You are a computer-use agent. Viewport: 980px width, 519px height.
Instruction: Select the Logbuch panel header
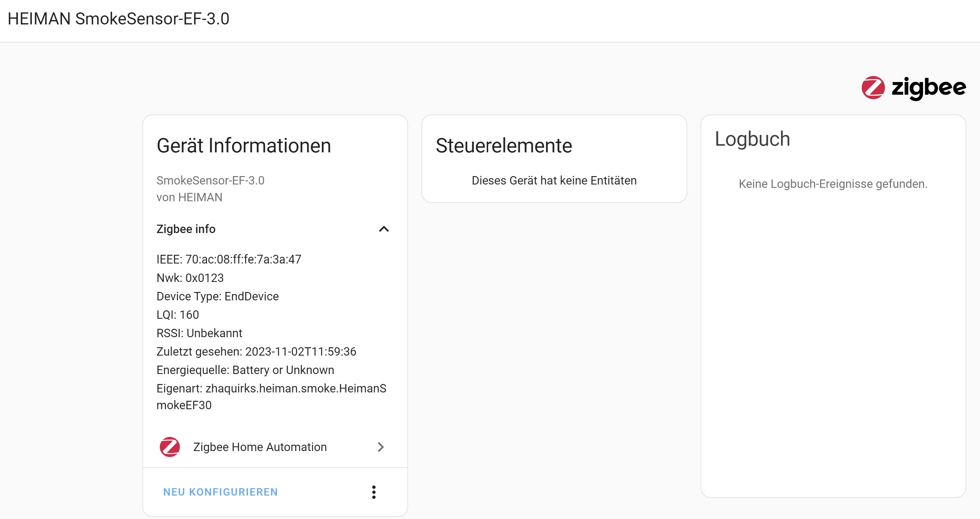[753, 139]
